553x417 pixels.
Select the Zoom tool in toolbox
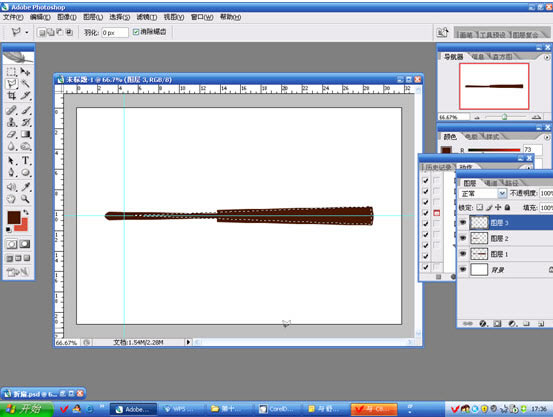(25, 199)
